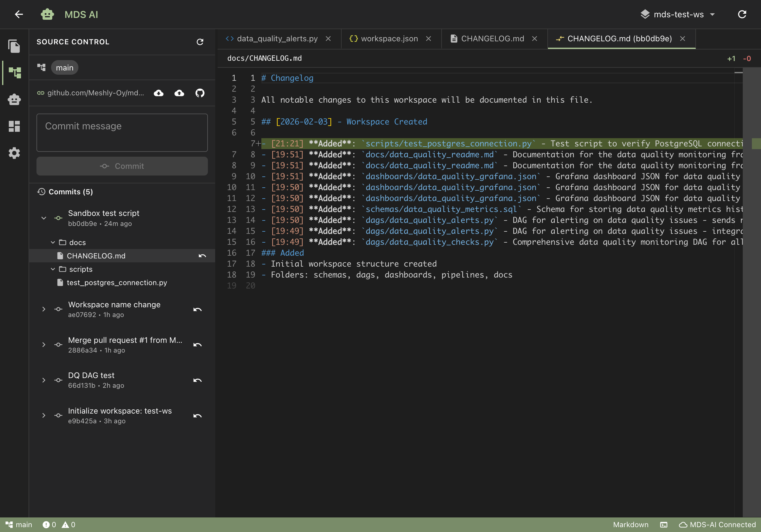Open the file explorer icon in sidebar
761x532 pixels.
point(14,46)
